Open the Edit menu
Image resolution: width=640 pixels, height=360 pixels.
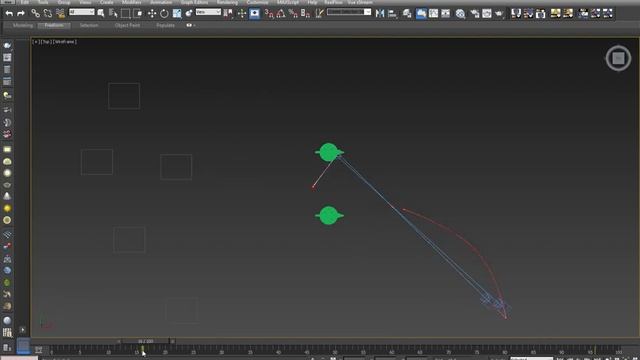point(24,2)
